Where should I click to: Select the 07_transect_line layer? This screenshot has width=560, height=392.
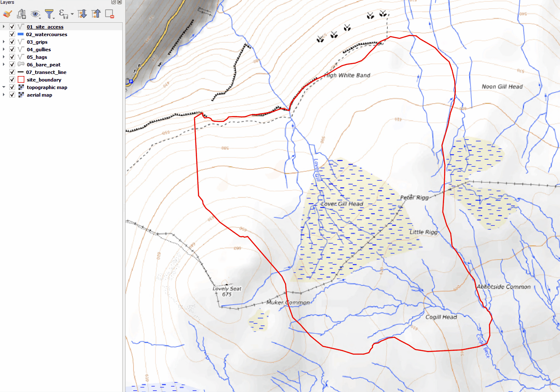tap(46, 72)
